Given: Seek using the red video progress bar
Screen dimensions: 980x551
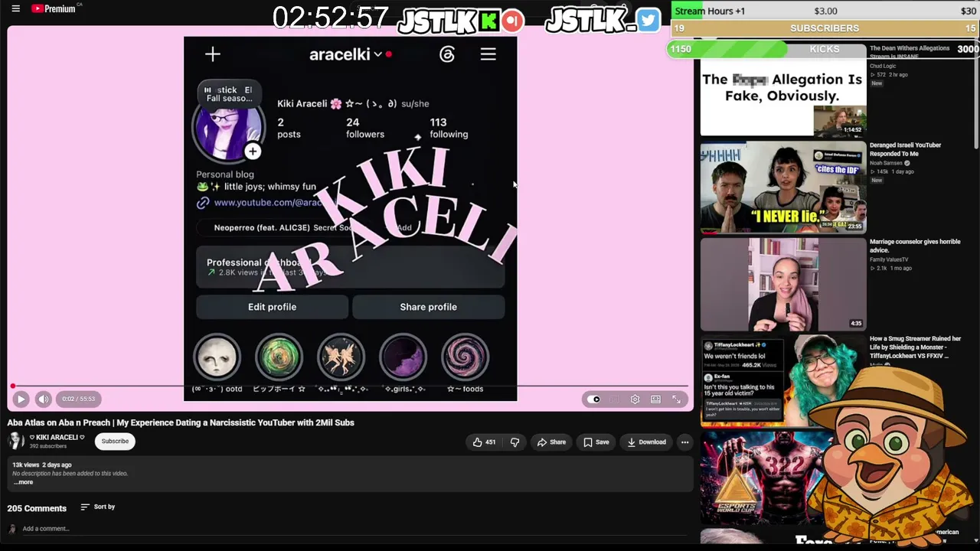Looking at the screenshot, I should [x=351, y=386].
